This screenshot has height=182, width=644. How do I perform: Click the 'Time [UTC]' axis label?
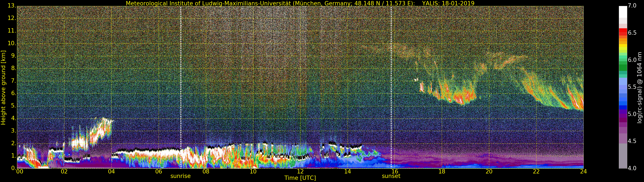point(300,178)
